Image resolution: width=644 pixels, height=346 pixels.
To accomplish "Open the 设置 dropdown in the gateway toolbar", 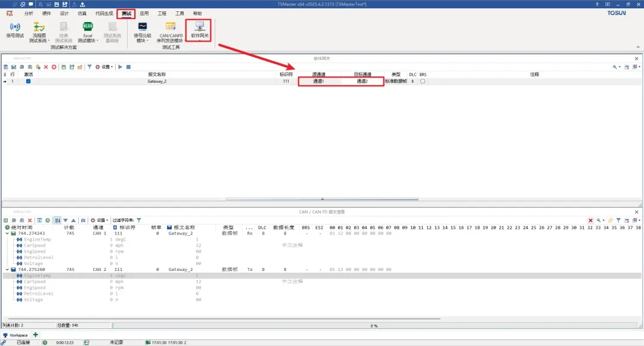I will tap(105, 67).
